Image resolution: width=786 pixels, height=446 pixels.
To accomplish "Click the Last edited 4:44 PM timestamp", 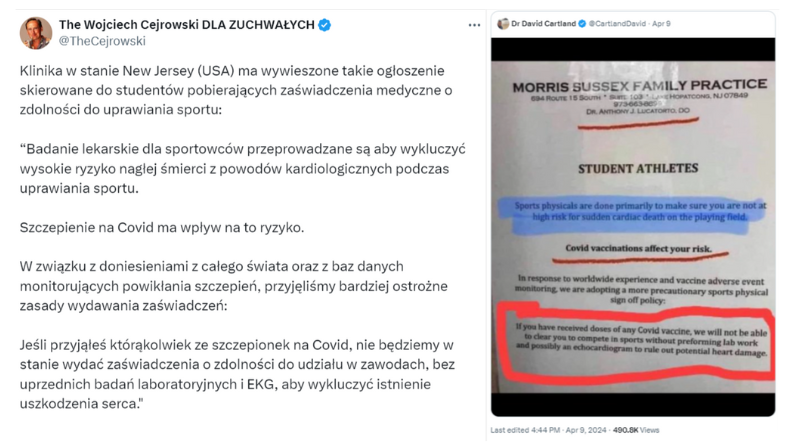I will pos(525,430).
